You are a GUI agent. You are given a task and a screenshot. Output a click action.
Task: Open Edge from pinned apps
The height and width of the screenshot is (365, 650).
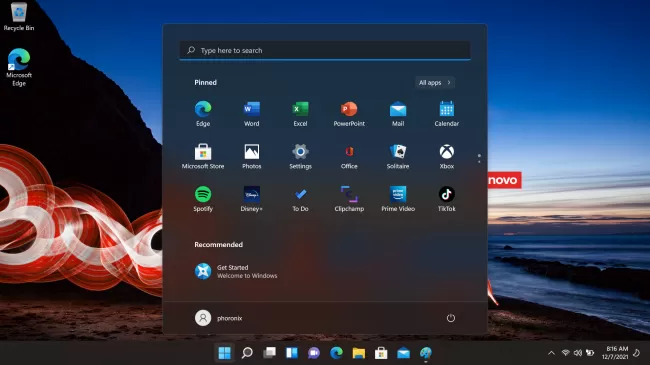coord(203,113)
